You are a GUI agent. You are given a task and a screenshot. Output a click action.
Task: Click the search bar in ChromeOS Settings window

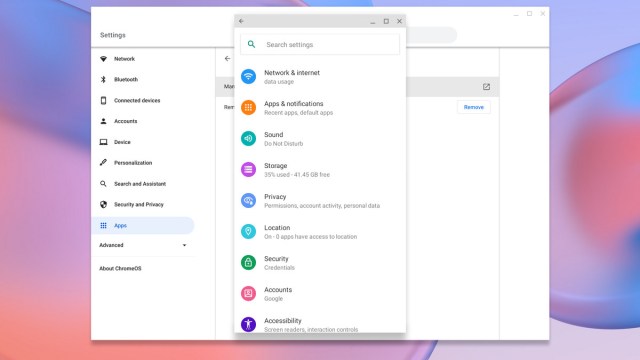click(431, 35)
